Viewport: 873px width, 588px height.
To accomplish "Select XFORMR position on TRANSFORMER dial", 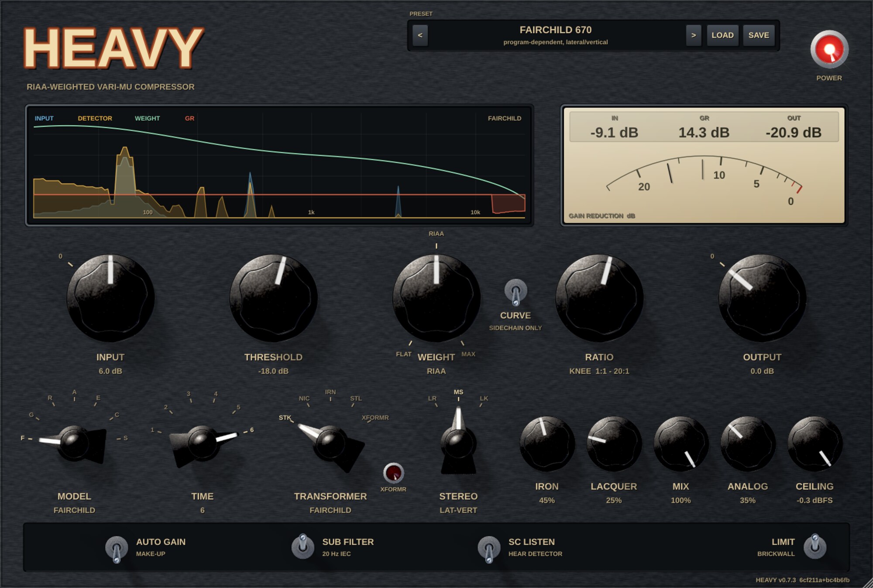I will [x=375, y=418].
